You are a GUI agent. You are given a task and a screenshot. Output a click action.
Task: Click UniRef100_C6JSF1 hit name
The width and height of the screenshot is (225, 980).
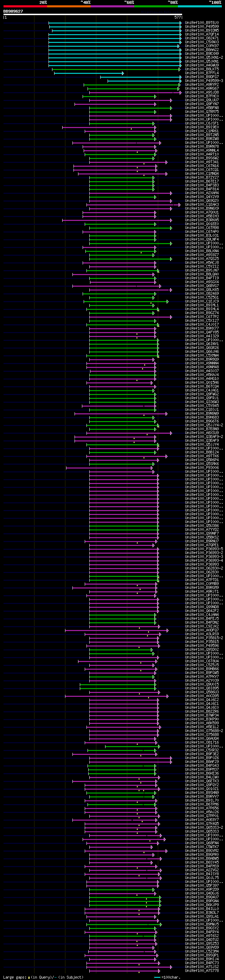202,123
